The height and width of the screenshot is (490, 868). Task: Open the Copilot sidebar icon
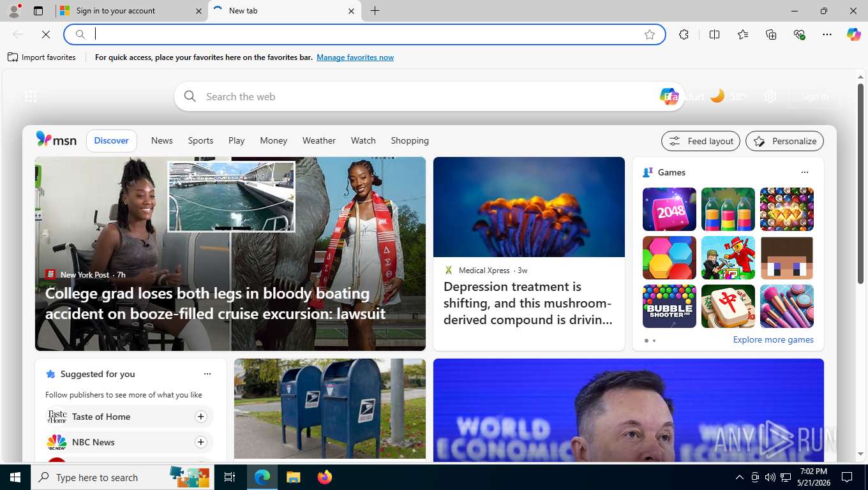[853, 34]
